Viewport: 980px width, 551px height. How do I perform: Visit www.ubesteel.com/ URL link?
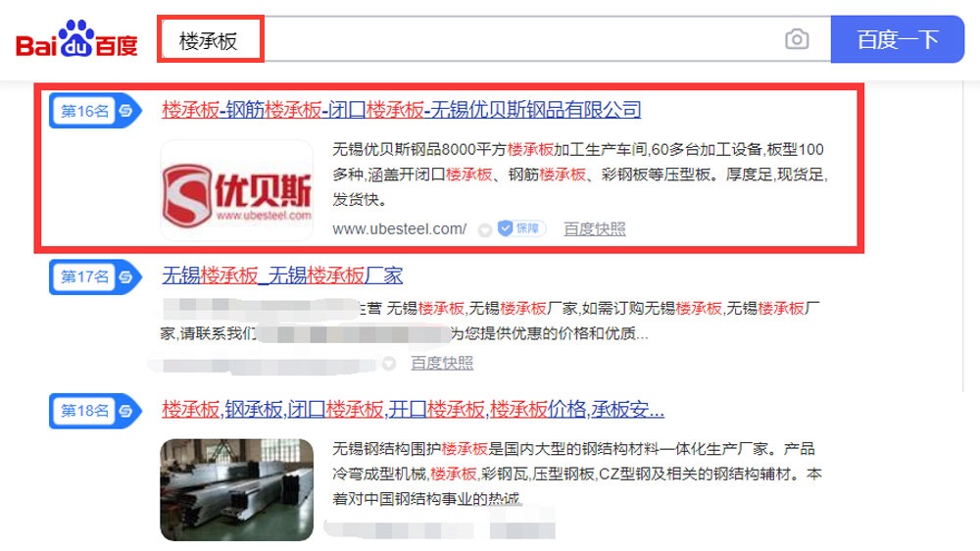(x=400, y=228)
